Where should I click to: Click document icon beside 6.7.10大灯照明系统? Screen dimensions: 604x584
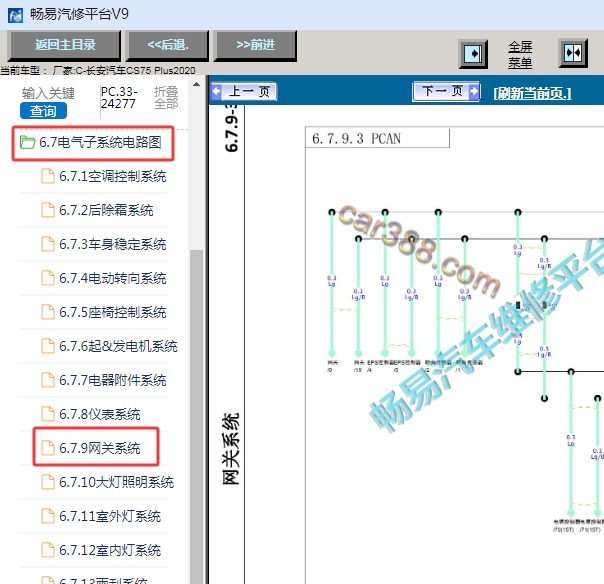[x=48, y=482]
